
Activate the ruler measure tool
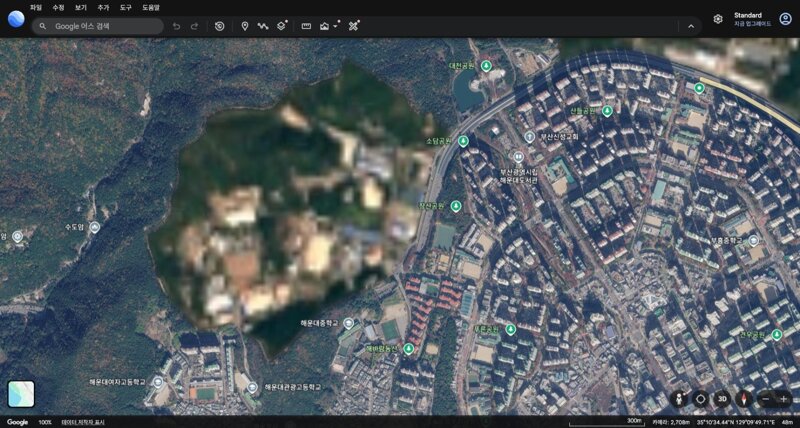pos(306,27)
